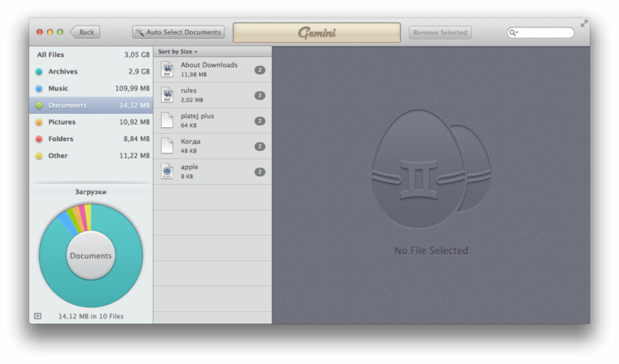Select the Folders category
The image size is (619, 364).
click(x=91, y=139)
